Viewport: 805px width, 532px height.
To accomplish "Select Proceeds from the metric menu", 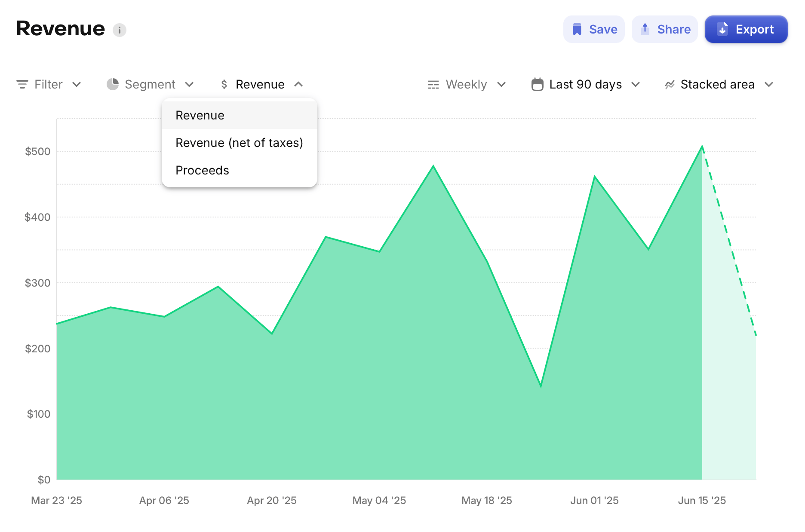I will click(202, 170).
